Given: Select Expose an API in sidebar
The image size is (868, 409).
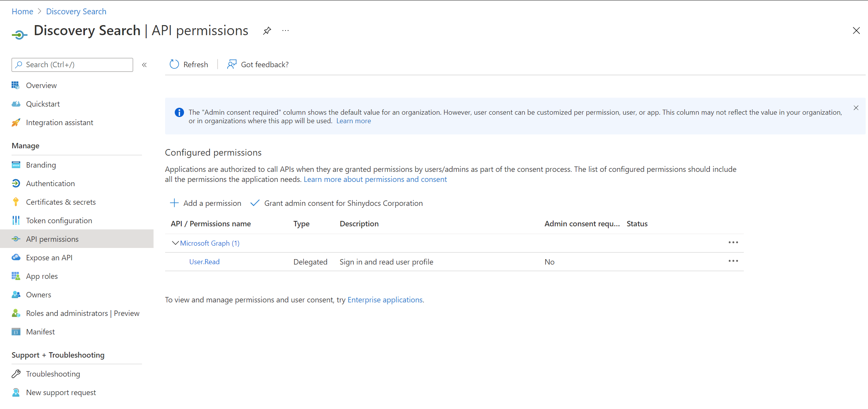Looking at the screenshot, I should [x=49, y=258].
